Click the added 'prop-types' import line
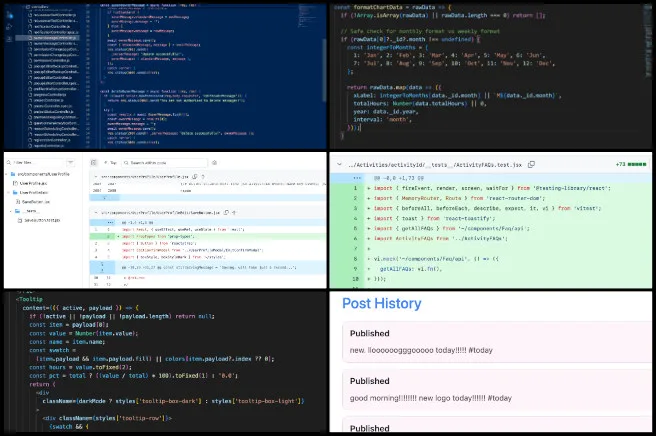656x436 pixels. pyautogui.click(x=208, y=236)
